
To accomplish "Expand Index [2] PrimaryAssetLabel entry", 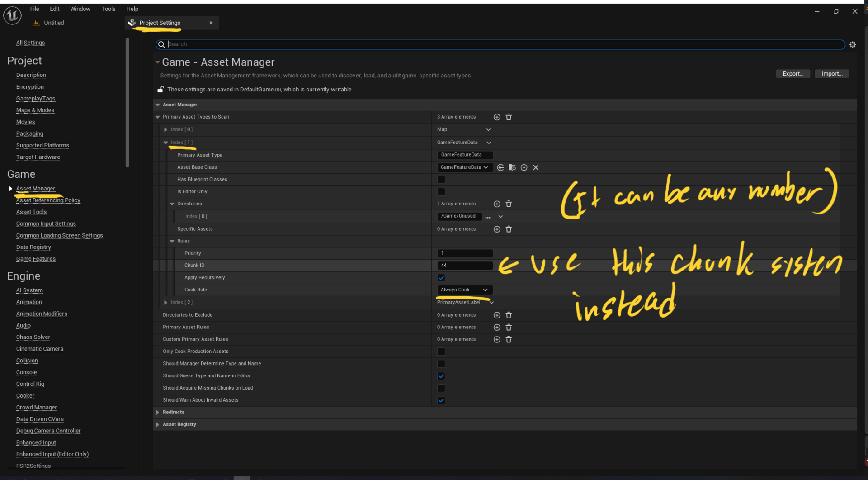I will (x=166, y=303).
